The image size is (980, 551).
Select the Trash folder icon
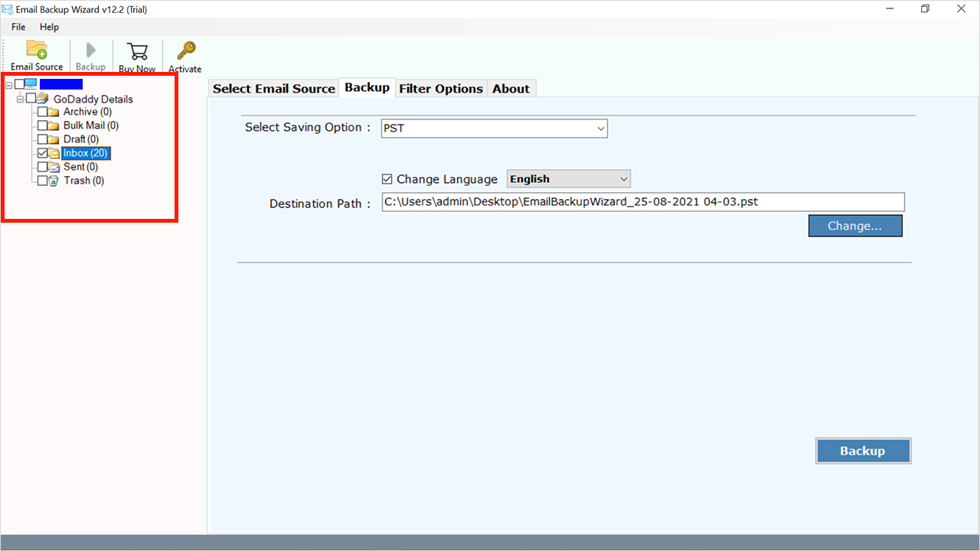[x=54, y=181]
